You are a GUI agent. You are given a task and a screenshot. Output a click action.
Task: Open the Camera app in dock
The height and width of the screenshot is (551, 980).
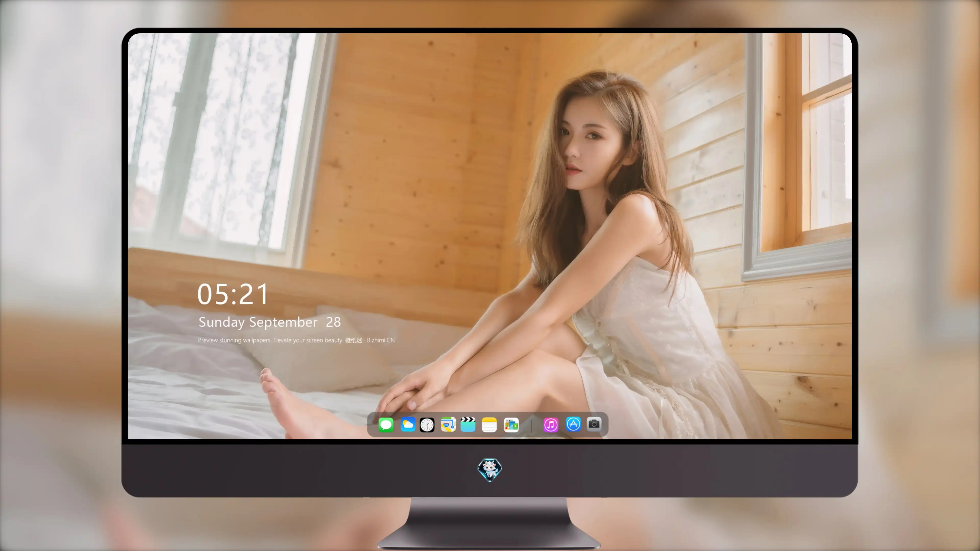coord(594,424)
